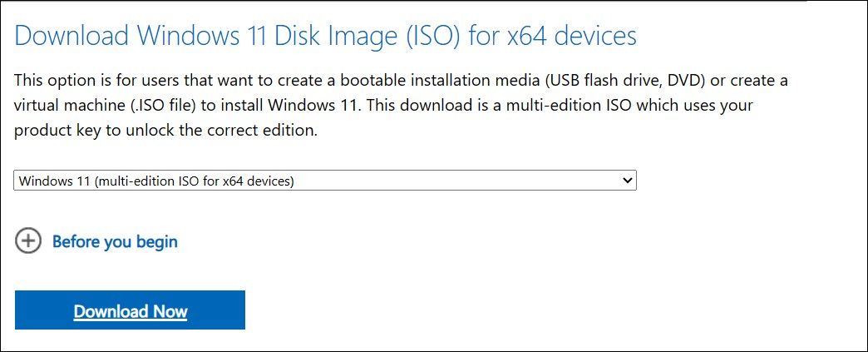This screenshot has height=352, width=868.
Task: Click the Before you begin link text
Action: (115, 242)
